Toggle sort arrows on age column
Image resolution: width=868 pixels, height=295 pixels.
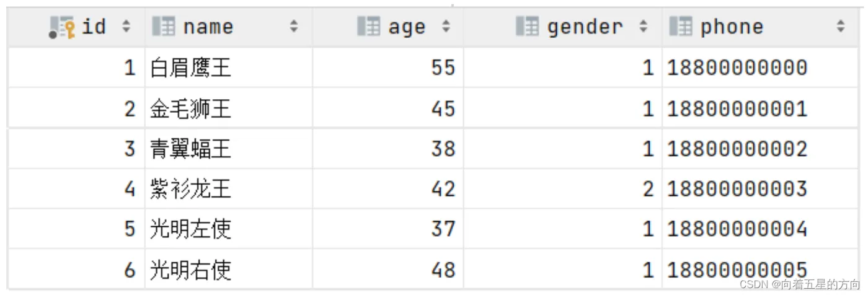point(446,27)
